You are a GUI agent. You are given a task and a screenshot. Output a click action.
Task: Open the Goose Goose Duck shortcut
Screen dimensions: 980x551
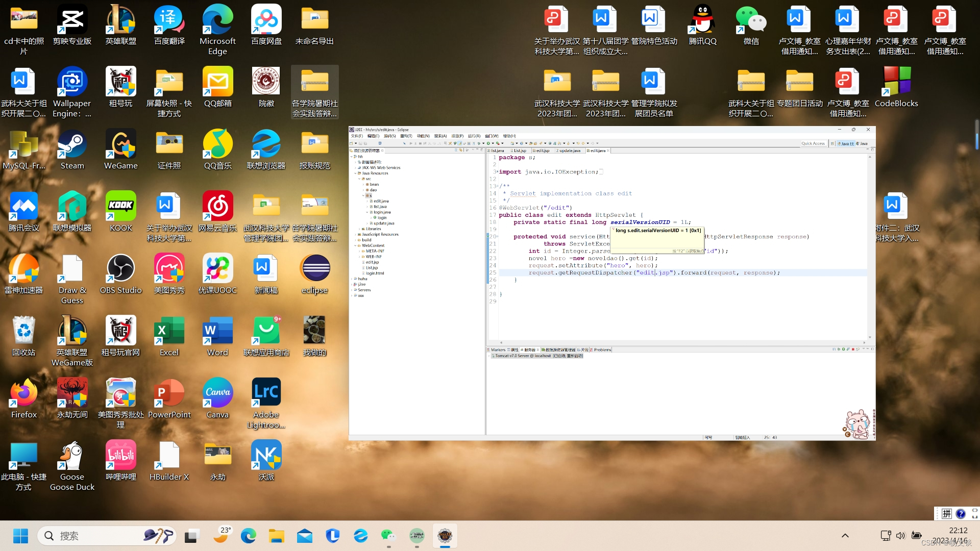[x=72, y=467]
